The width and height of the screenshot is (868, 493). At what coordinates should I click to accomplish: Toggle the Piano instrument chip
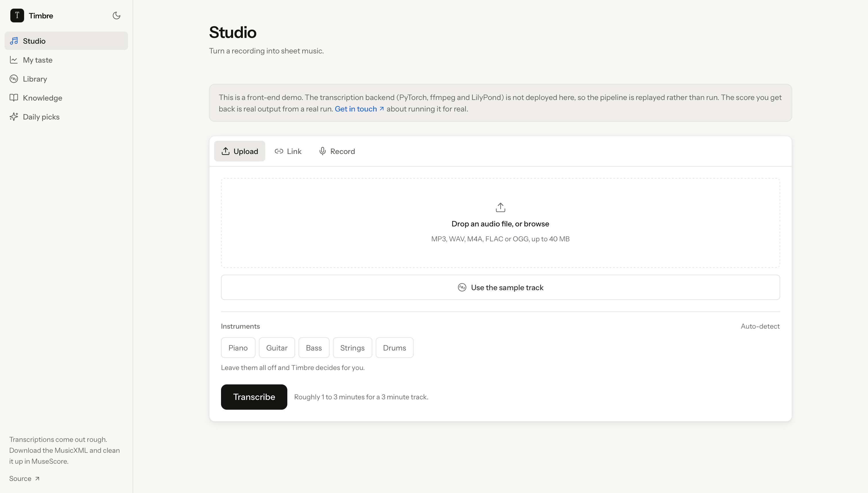[x=238, y=348]
